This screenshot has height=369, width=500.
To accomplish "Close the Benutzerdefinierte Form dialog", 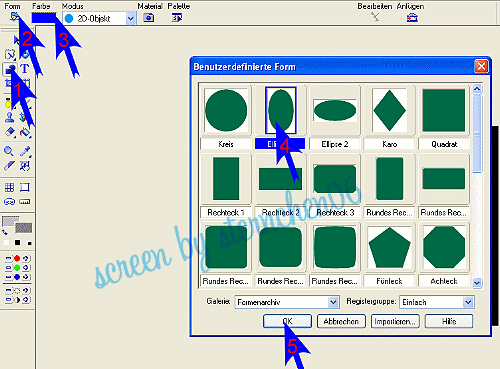I will pyautogui.click(x=481, y=66).
